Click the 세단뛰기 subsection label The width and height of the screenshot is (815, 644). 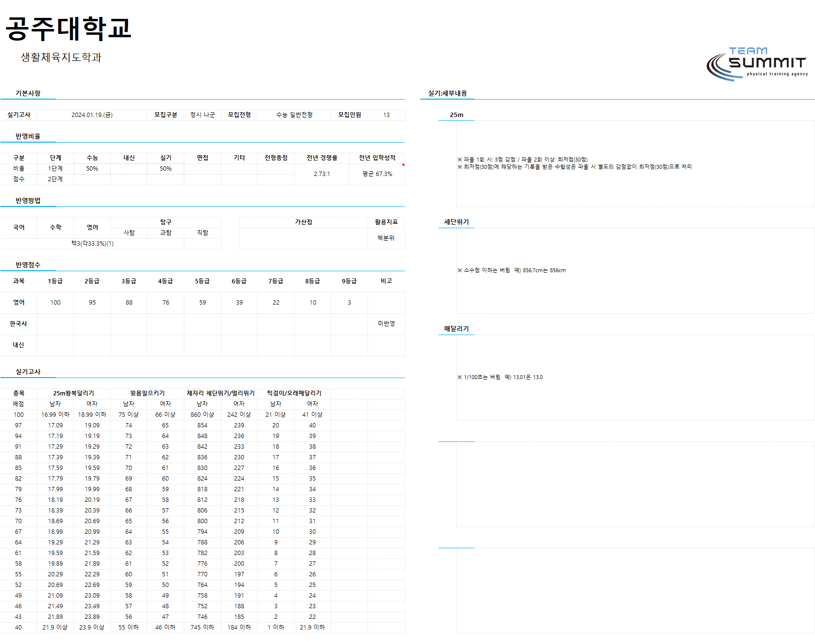(456, 222)
